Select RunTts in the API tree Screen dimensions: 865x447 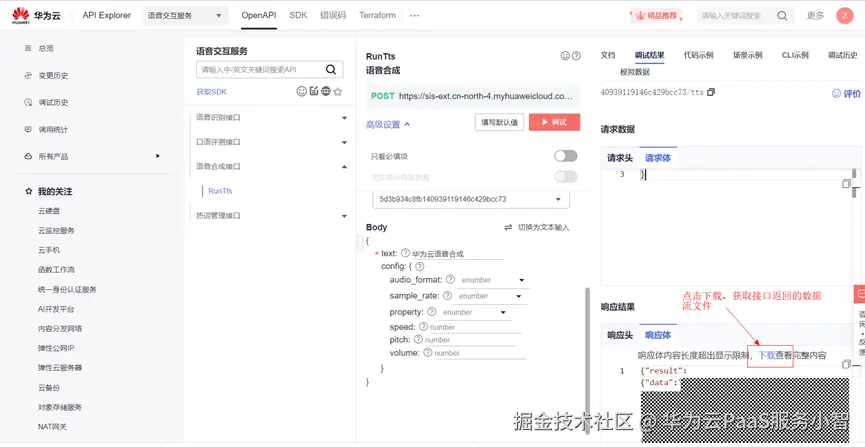tap(220, 191)
